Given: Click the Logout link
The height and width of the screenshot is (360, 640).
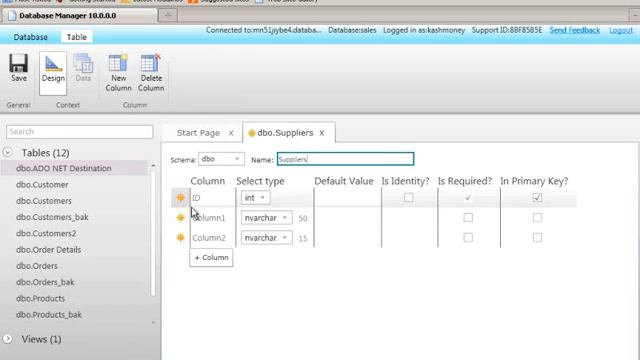Looking at the screenshot, I should [x=621, y=30].
